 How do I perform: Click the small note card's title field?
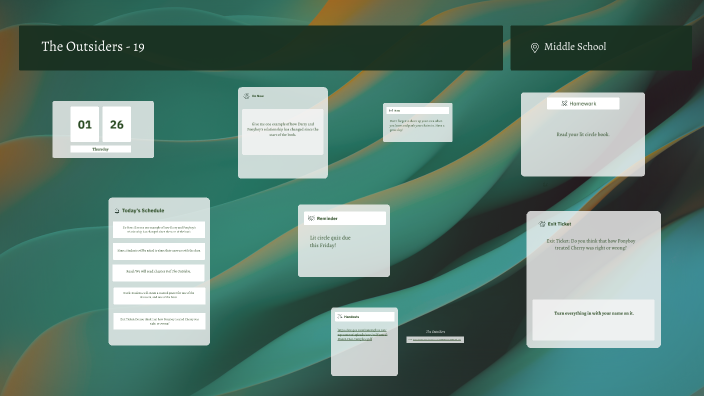pos(418,110)
